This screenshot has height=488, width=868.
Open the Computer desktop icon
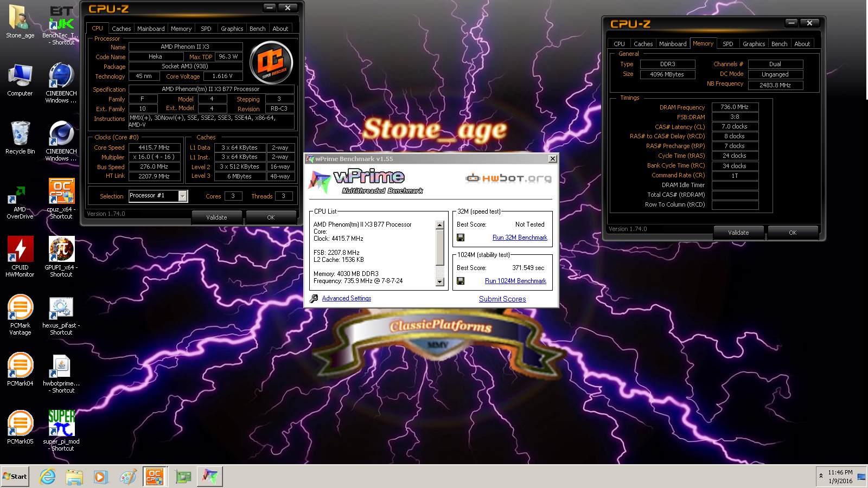tap(20, 80)
